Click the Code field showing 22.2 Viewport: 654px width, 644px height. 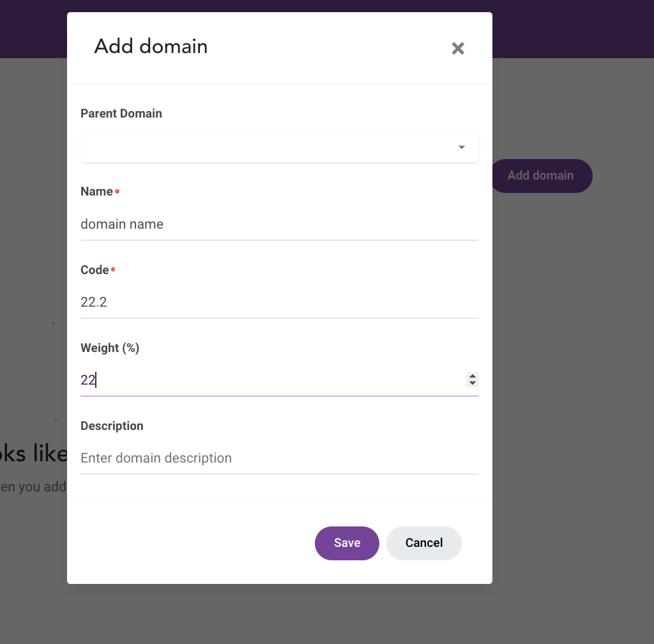[280, 302]
